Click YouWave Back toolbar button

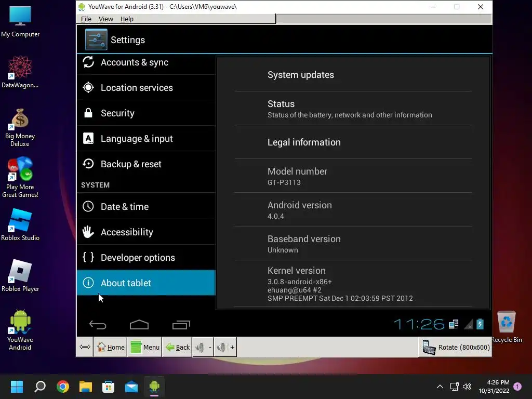[x=178, y=347]
